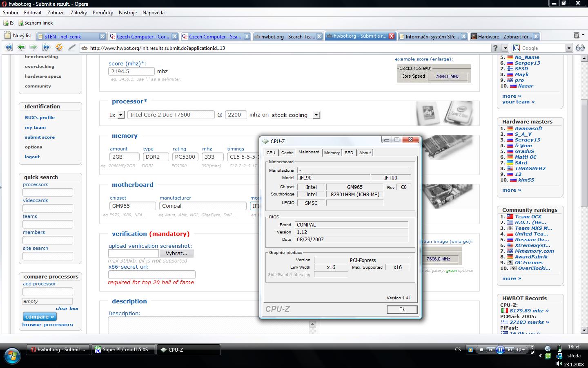Click the green tray application icon
This screenshot has width=588, height=368.
pyautogui.click(x=548, y=356)
